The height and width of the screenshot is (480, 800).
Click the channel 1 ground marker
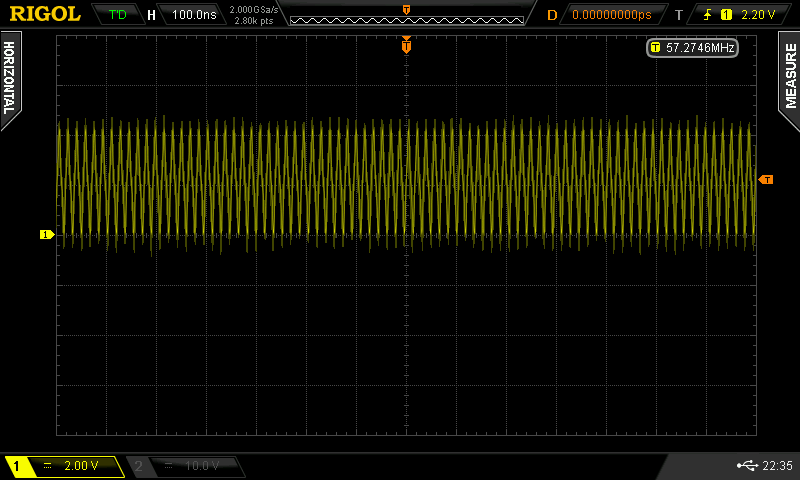[46, 234]
